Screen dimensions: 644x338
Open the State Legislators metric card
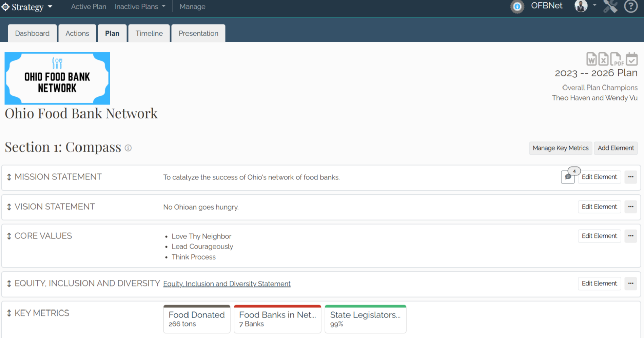pos(365,319)
